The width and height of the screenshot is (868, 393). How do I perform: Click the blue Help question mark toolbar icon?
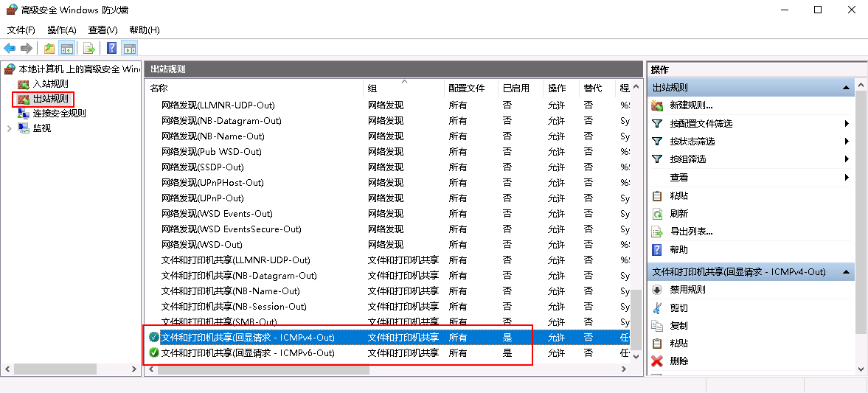(112, 48)
